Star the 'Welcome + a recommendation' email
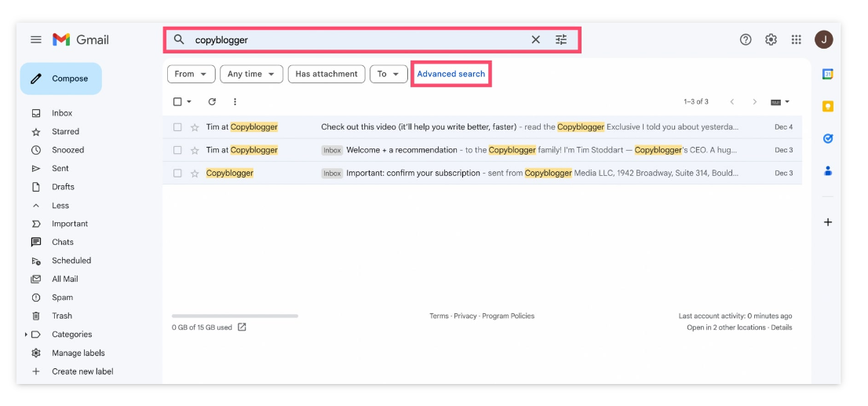Image resolution: width=868 pixels, height=406 pixels. [x=195, y=150]
